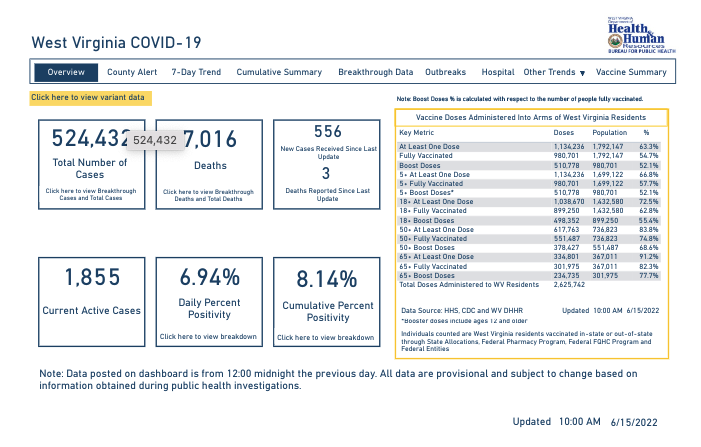Go to the Cumulative Summary tab
The image size is (701, 447).
(x=279, y=73)
